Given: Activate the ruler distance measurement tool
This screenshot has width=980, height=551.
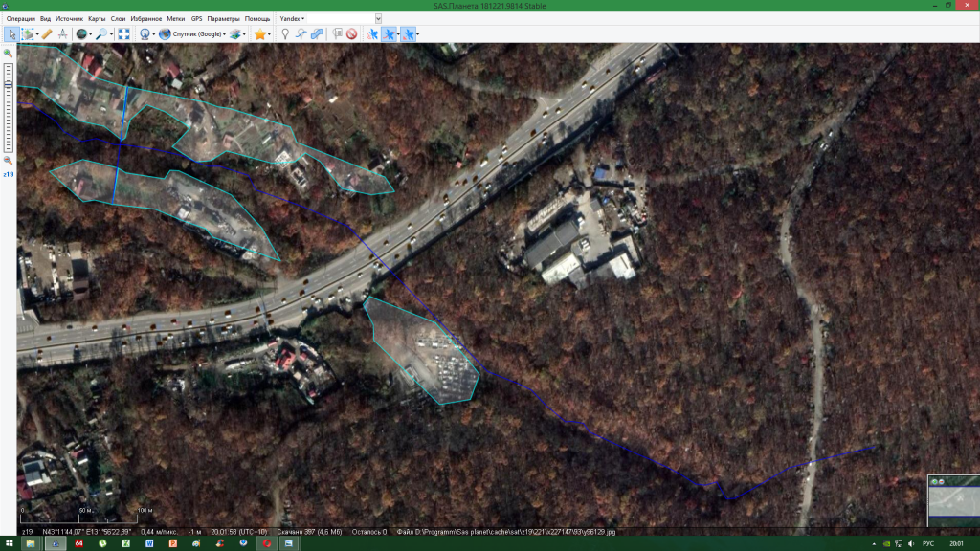Looking at the screenshot, I should tap(46, 34).
